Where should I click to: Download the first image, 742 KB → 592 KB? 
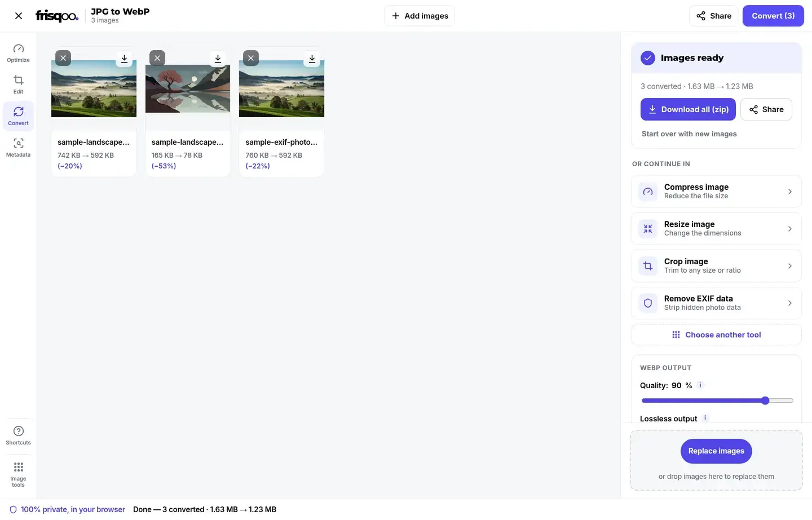click(124, 58)
